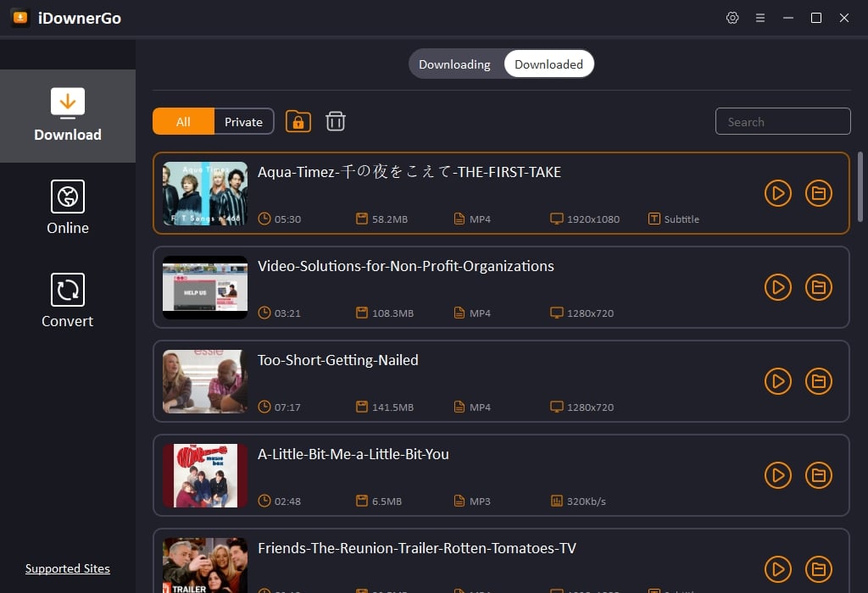Click the Search input field
Image resolution: width=868 pixels, height=593 pixels.
click(782, 121)
